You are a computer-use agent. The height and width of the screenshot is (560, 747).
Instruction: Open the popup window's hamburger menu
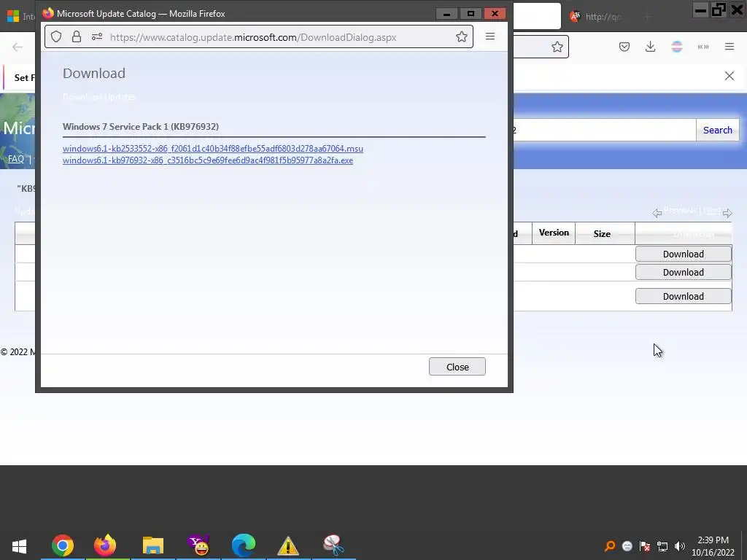489,36
